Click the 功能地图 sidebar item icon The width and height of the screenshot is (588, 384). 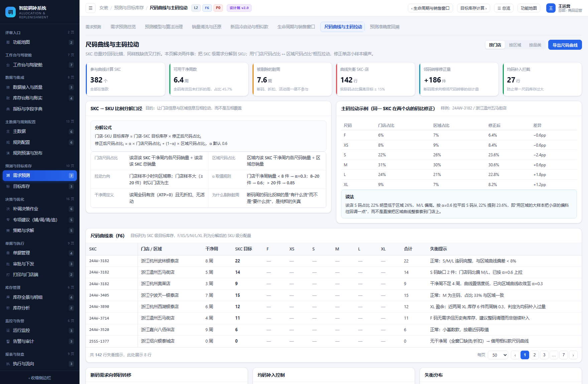(8, 42)
